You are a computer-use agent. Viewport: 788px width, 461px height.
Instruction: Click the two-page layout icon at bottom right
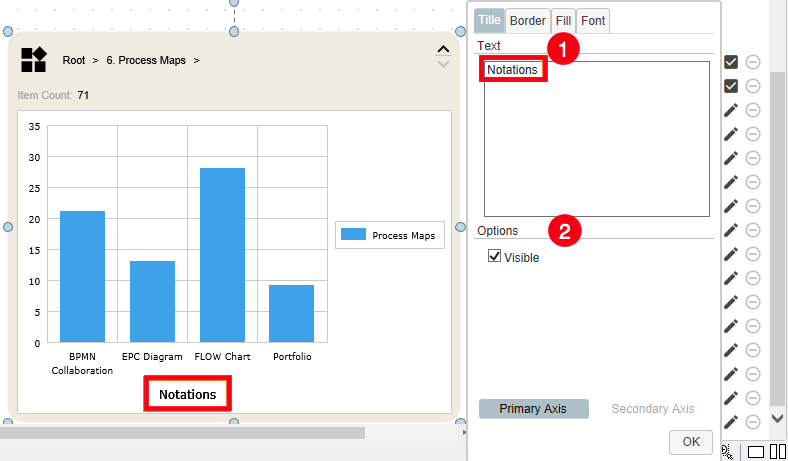(x=777, y=451)
